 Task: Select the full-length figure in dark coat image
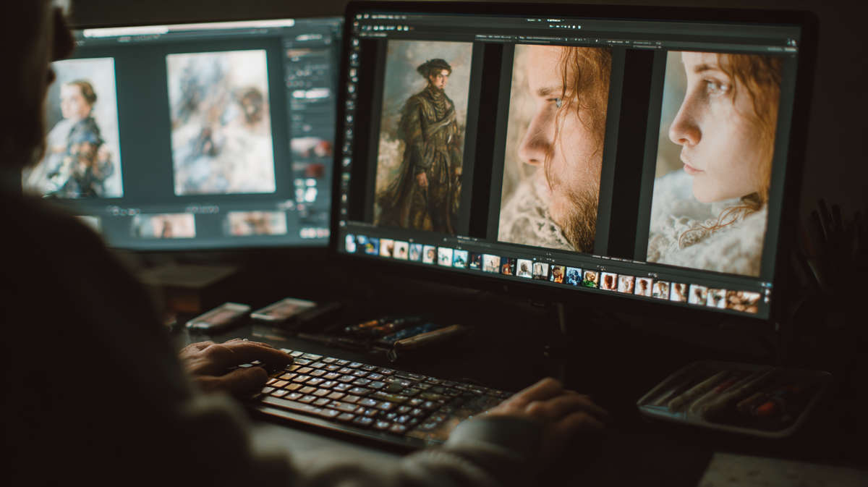click(x=422, y=135)
